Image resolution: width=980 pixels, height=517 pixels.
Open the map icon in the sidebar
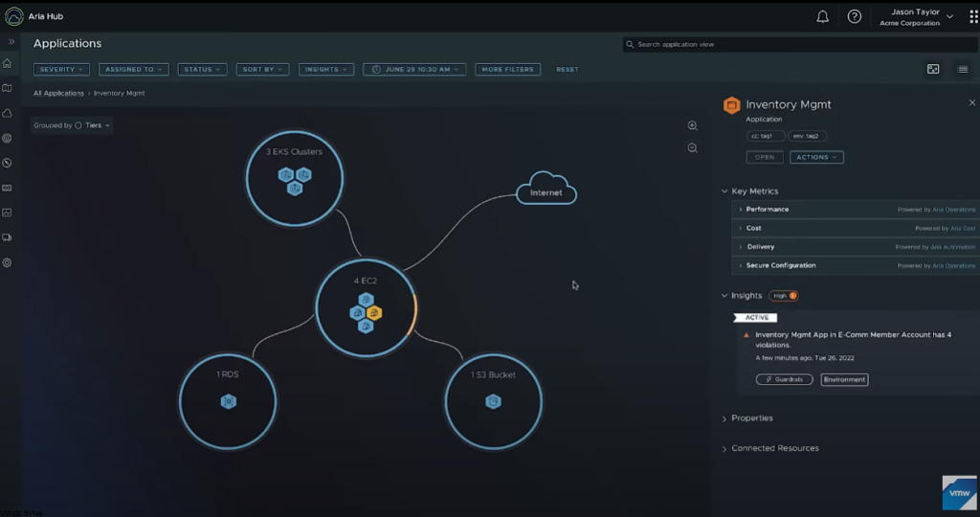pyautogui.click(x=8, y=88)
